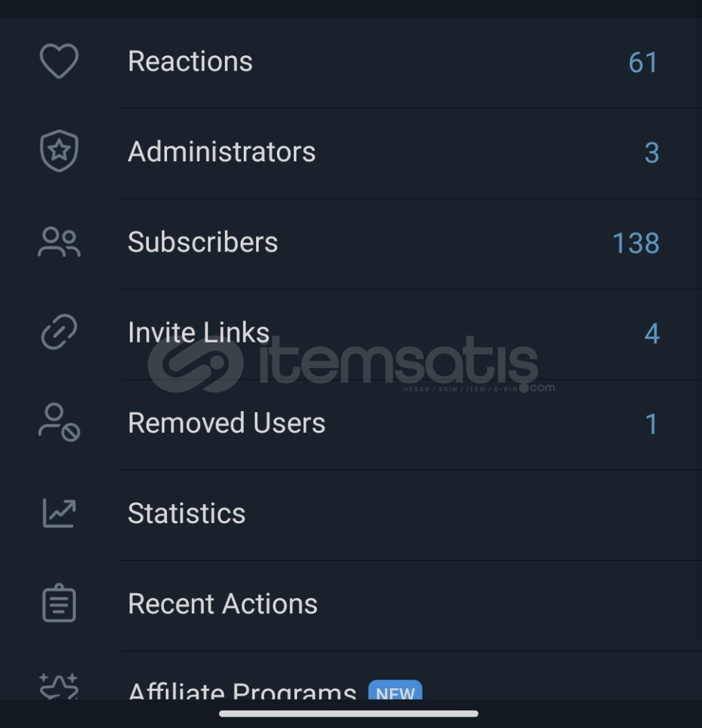Open the Recent Actions log

[x=351, y=606]
